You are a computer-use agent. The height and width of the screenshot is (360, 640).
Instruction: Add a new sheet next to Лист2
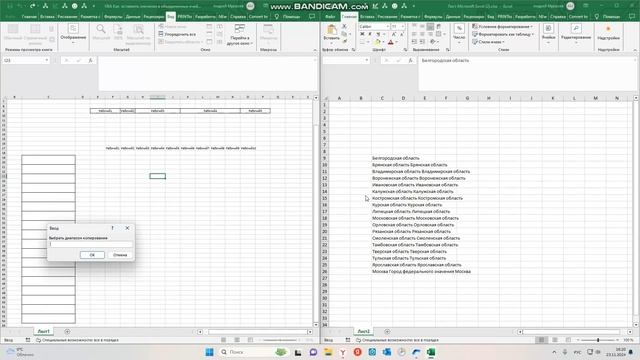pyautogui.click(x=387, y=332)
